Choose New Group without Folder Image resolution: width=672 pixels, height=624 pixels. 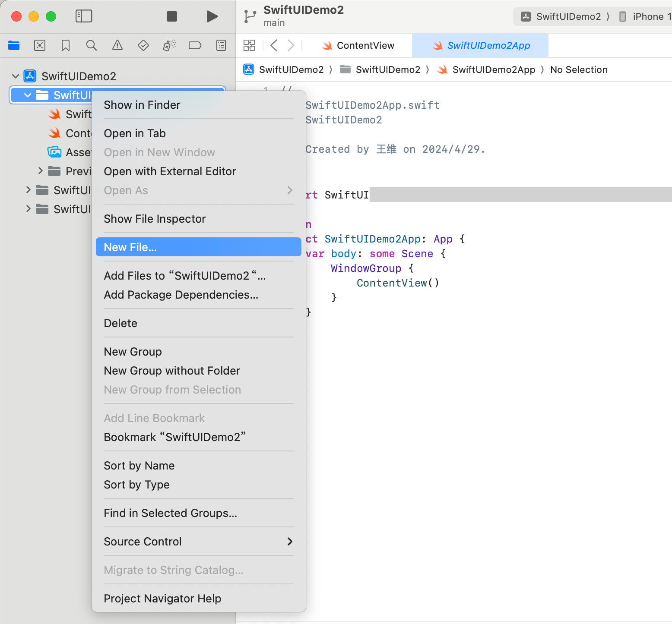(199, 371)
